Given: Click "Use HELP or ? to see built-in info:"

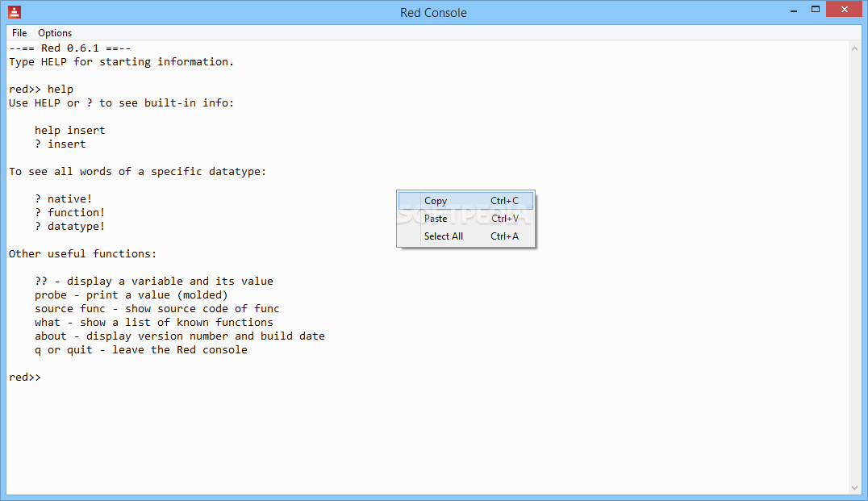Looking at the screenshot, I should point(121,103).
